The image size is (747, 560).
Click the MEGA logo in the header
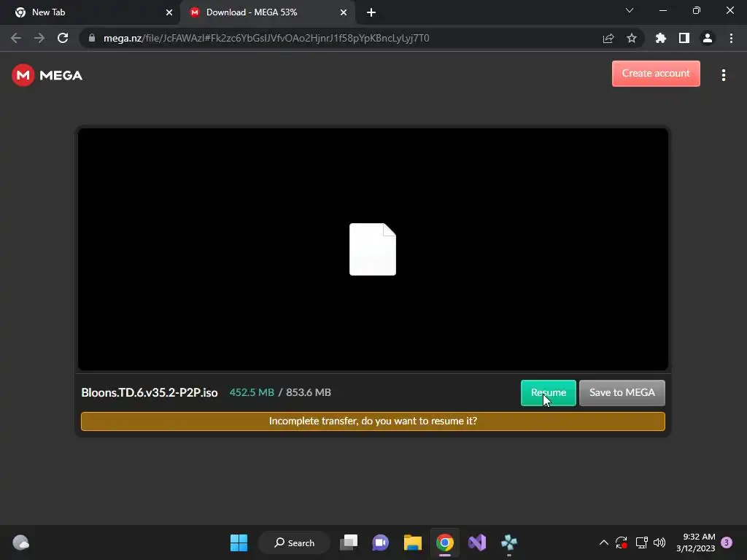[47, 75]
